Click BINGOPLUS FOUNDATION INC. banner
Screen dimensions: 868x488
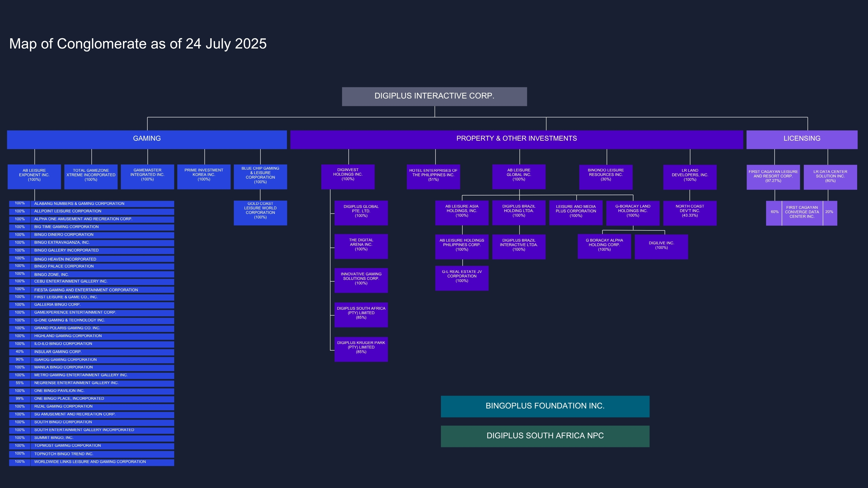[x=545, y=406]
